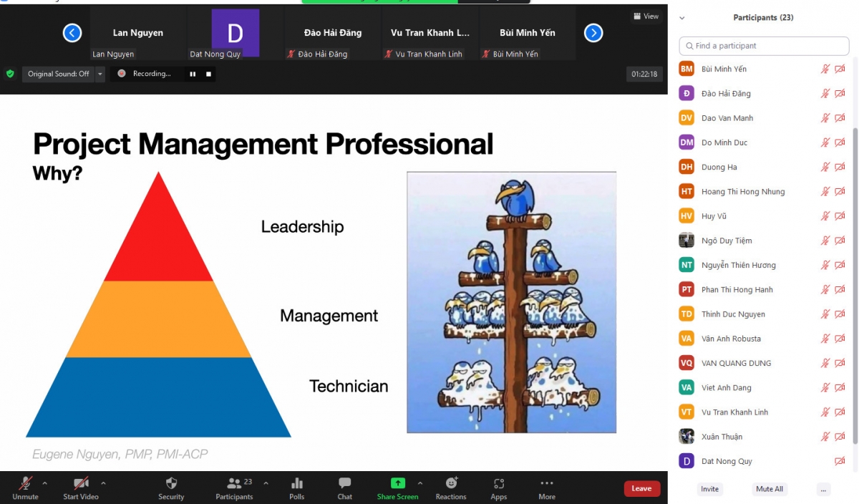This screenshot has height=504, width=859.
Task: Stop the recording
Action: point(209,74)
